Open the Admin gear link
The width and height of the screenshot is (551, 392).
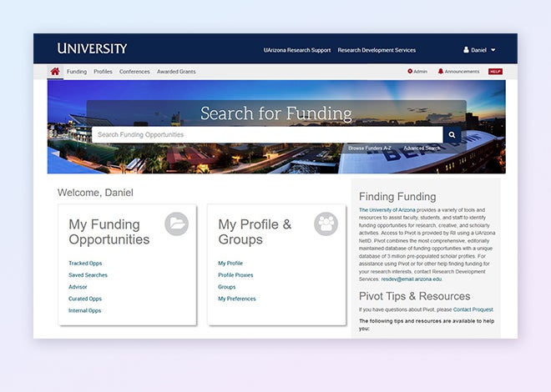pos(417,72)
